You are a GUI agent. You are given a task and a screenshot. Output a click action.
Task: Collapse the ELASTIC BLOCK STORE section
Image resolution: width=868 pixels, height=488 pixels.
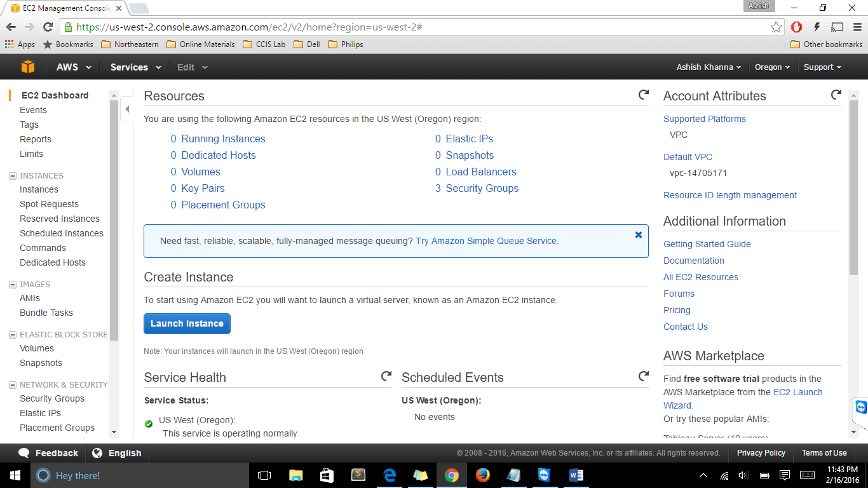13,335
